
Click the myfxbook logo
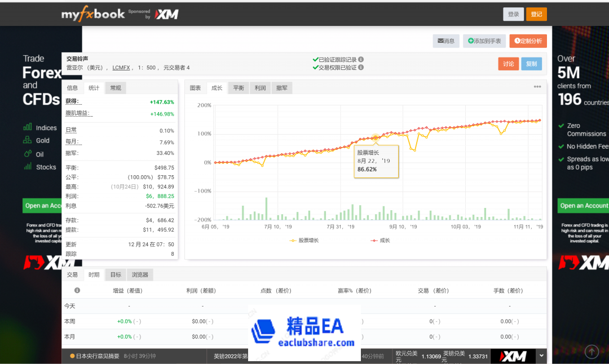coord(93,14)
